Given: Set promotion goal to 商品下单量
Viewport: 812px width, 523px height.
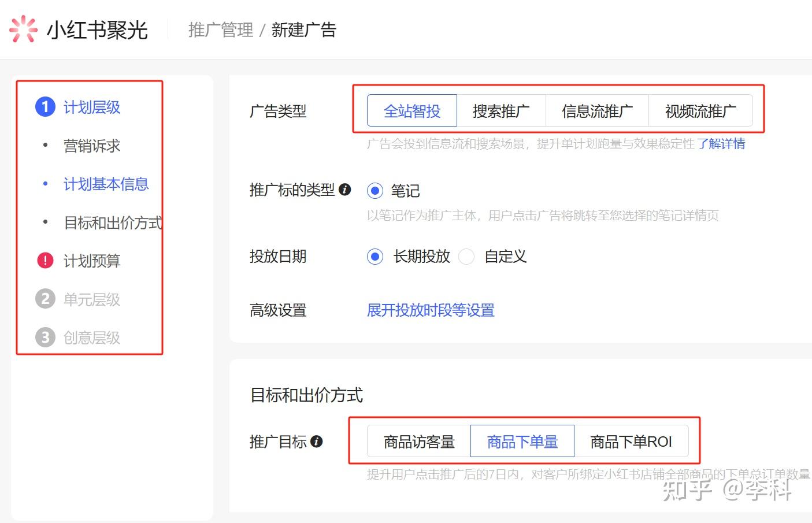Looking at the screenshot, I should point(522,442).
